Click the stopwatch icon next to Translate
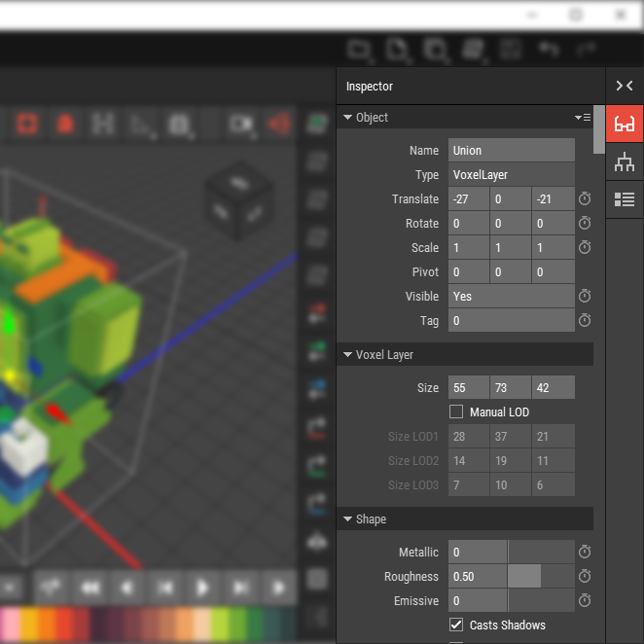 (x=585, y=199)
